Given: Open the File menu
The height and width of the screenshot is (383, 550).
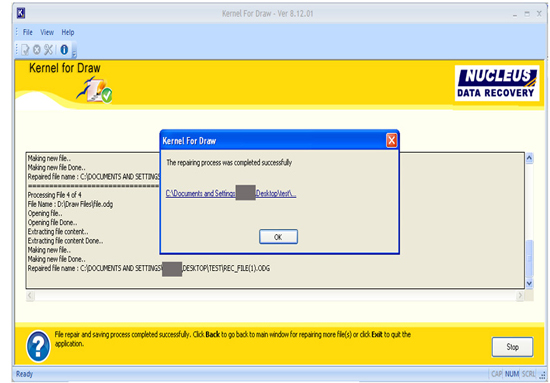Looking at the screenshot, I should [x=28, y=32].
